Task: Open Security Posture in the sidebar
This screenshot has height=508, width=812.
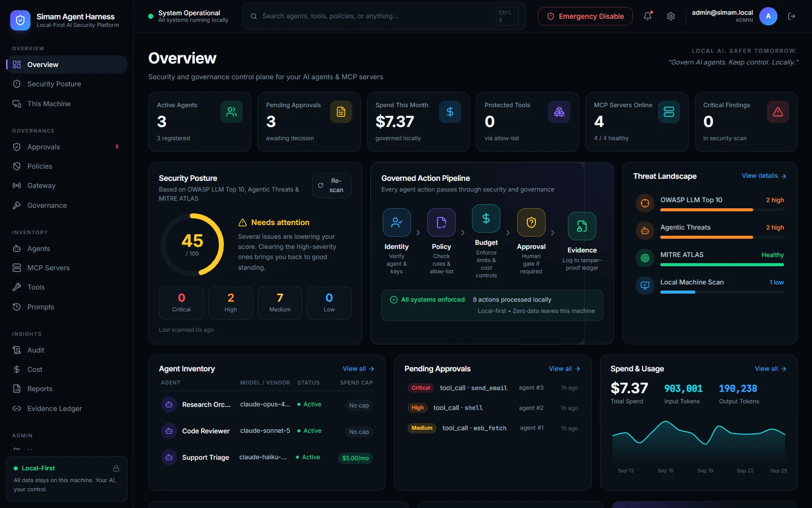Action: click(66, 84)
